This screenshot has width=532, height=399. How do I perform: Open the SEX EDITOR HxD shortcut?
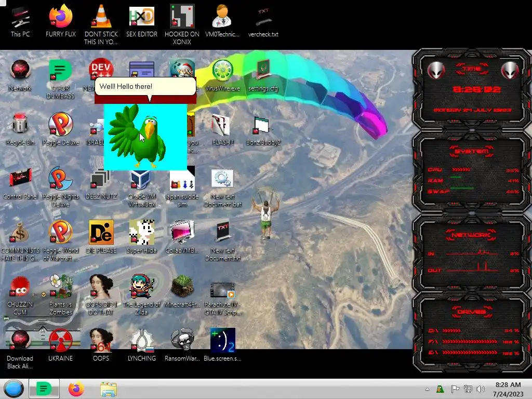point(141,21)
